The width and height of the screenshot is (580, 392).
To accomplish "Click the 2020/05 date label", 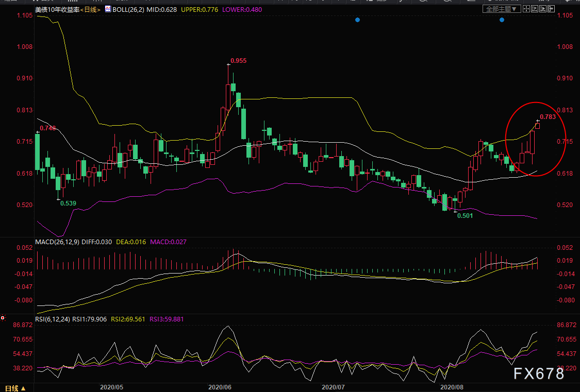I will coord(111,387).
